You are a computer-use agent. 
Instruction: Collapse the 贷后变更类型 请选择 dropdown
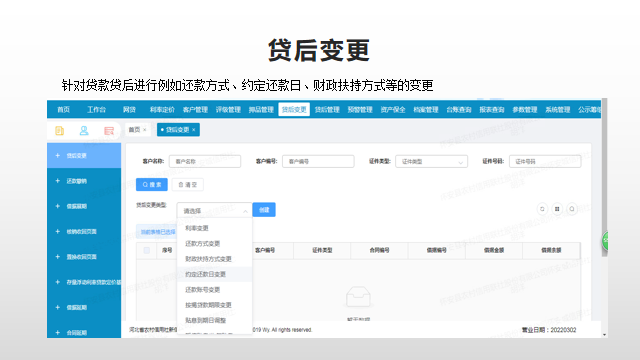click(x=214, y=211)
